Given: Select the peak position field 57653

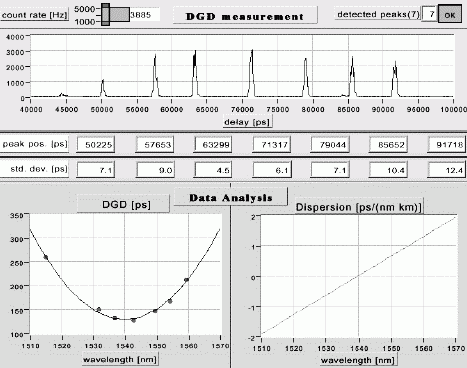Looking at the screenshot, I should (155, 145).
